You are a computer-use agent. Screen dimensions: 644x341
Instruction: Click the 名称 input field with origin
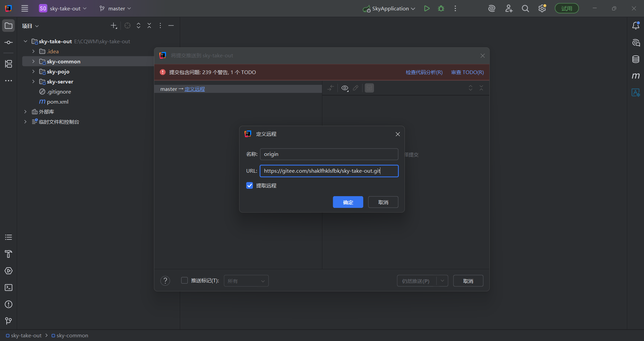pos(329,154)
